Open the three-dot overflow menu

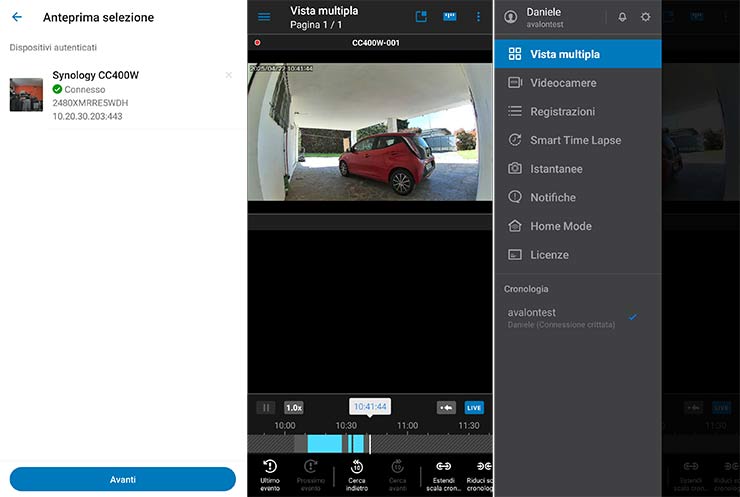point(478,17)
